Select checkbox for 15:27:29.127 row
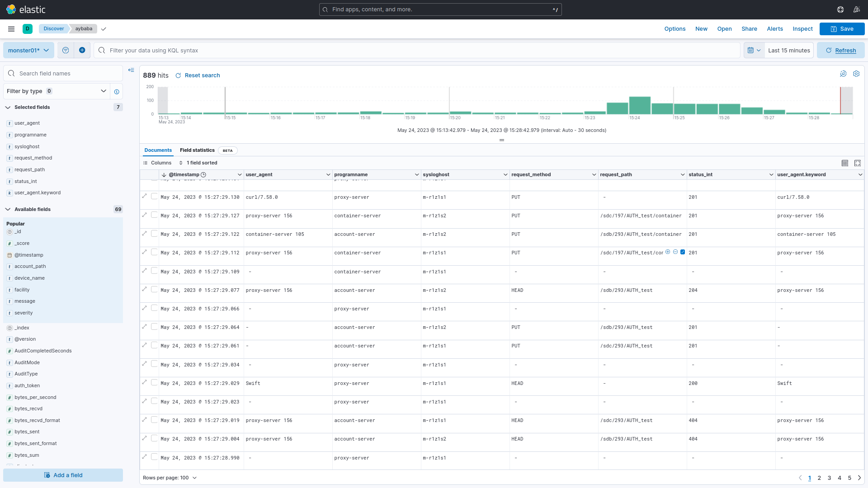868x488 pixels. point(154,215)
